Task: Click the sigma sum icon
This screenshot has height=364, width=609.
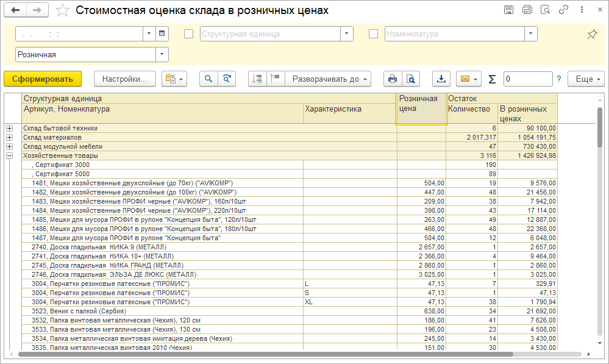Action: tap(492, 79)
